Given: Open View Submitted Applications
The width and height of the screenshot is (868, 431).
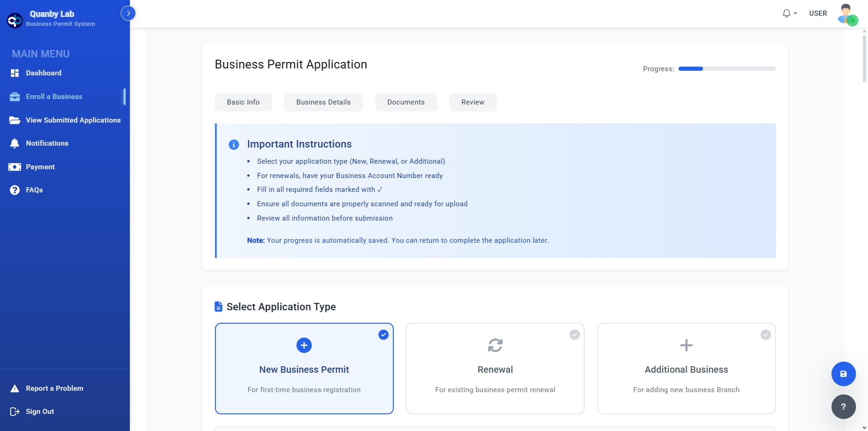Looking at the screenshot, I should point(73,120).
